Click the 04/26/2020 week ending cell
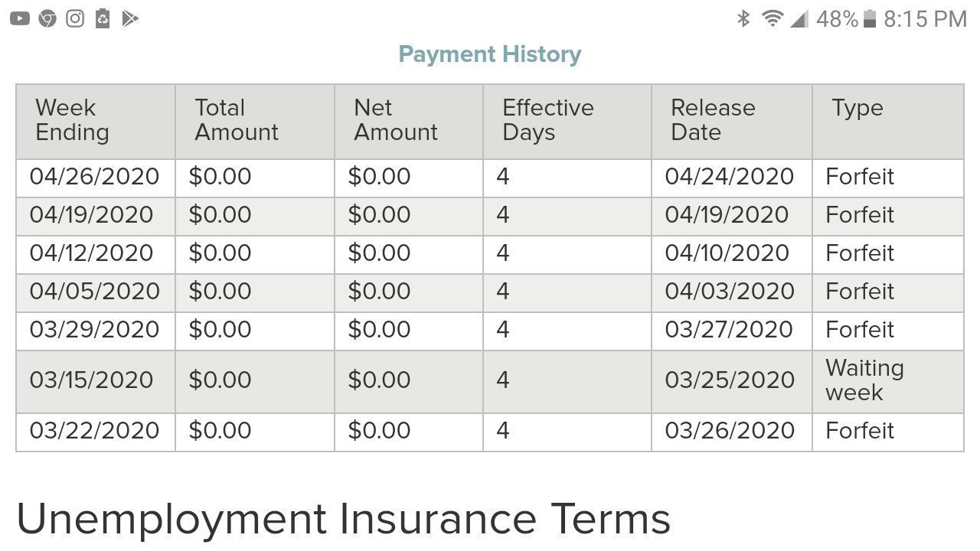The width and height of the screenshot is (980, 551). click(94, 177)
